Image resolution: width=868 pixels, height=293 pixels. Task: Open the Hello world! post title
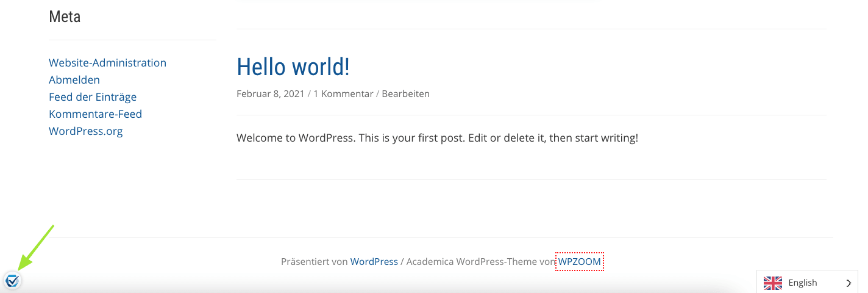point(293,67)
